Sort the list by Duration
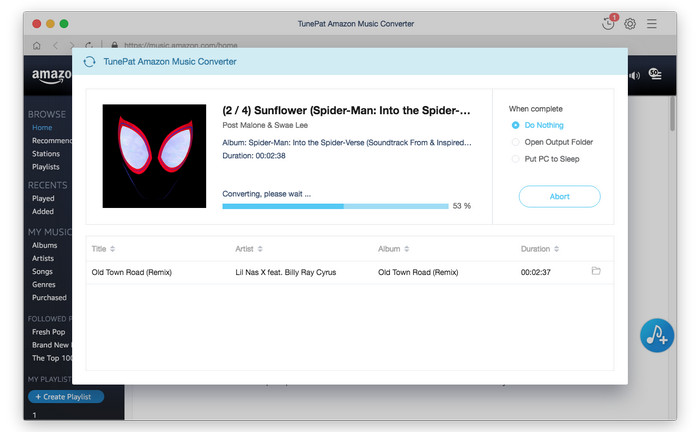This screenshot has width=700, height=432. pyautogui.click(x=540, y=249)
